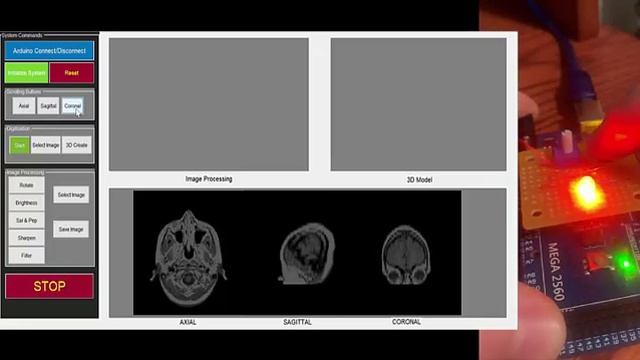Click the 'System Commands' group title
640x360 pixels.
[x=22, y=36]
